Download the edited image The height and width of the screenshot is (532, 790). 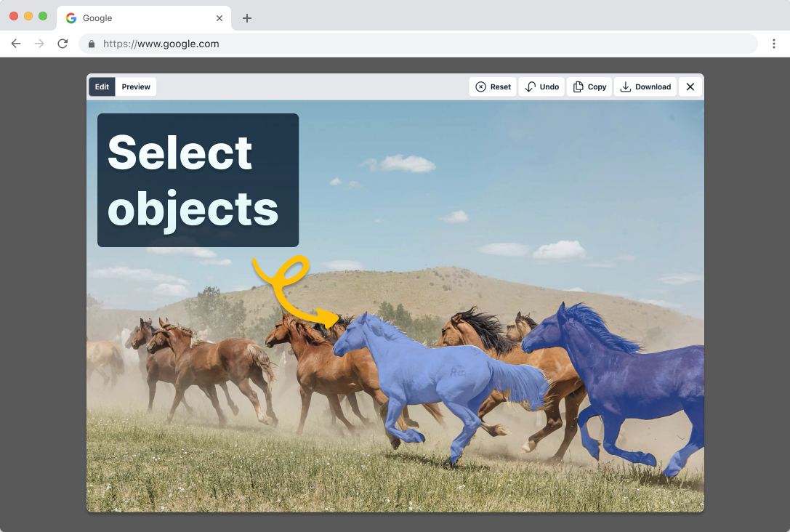pos(645,86)
